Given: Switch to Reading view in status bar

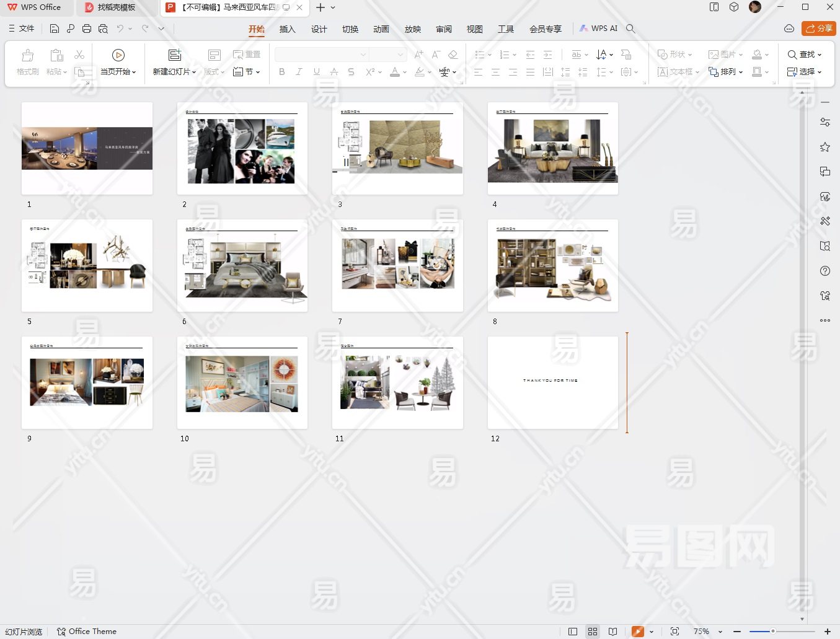Looking at the screenshot, I should [612, 632].
